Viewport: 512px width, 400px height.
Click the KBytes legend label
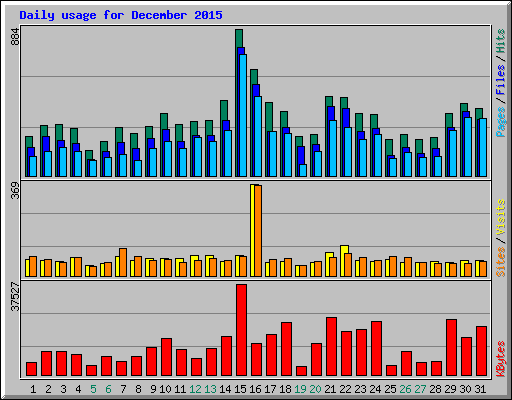[x=501, y=359]
